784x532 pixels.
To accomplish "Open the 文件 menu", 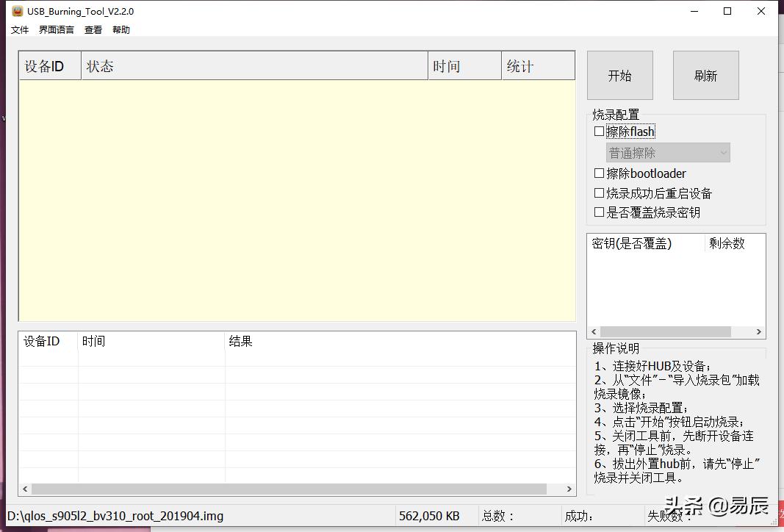I will (19, 29).
